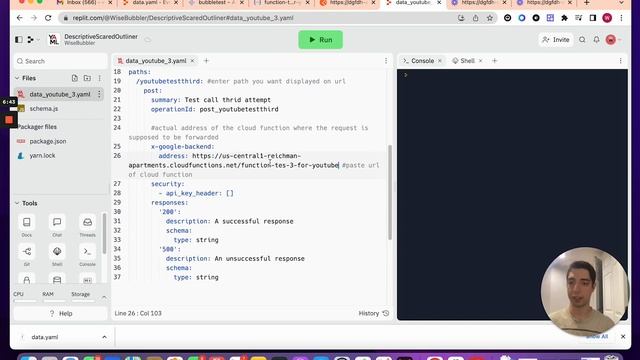The image size is (640, 360).
Task: Run the Repl with the Run button
Action: [320, 40]
